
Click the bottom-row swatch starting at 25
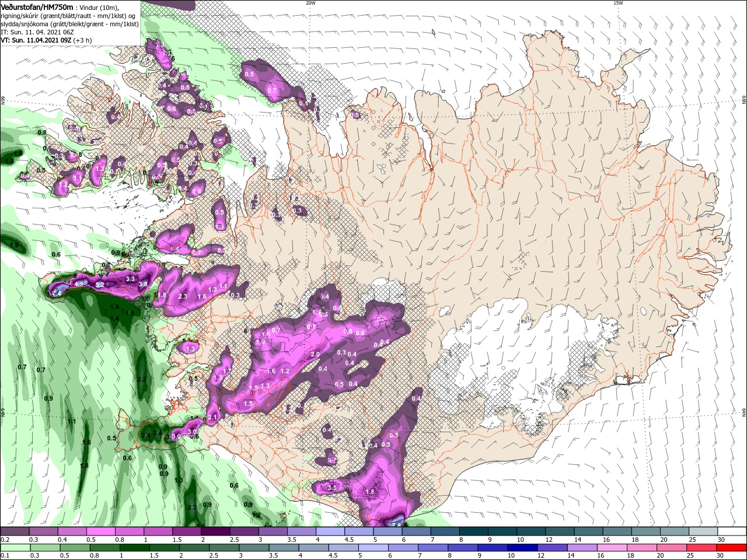tap(703, 548)
